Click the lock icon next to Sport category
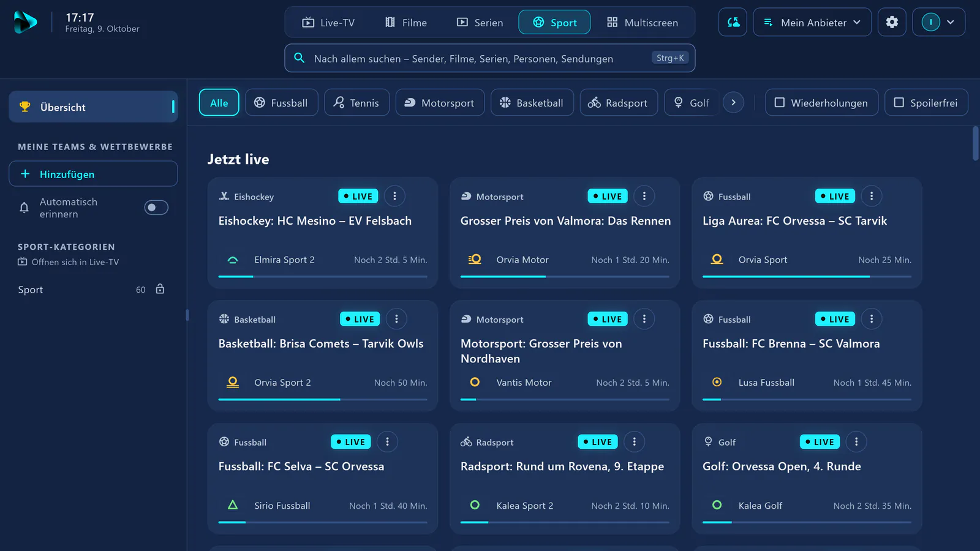 (x=160, y=289)
